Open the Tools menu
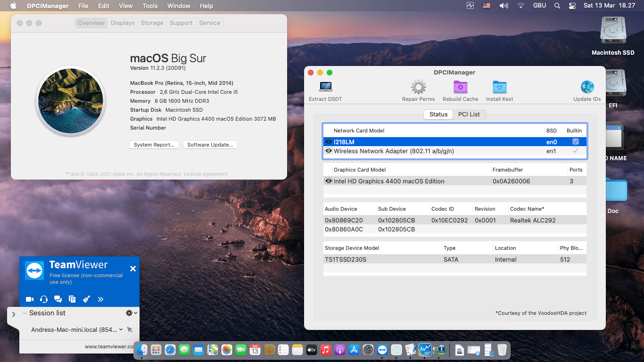 (150, 6)
